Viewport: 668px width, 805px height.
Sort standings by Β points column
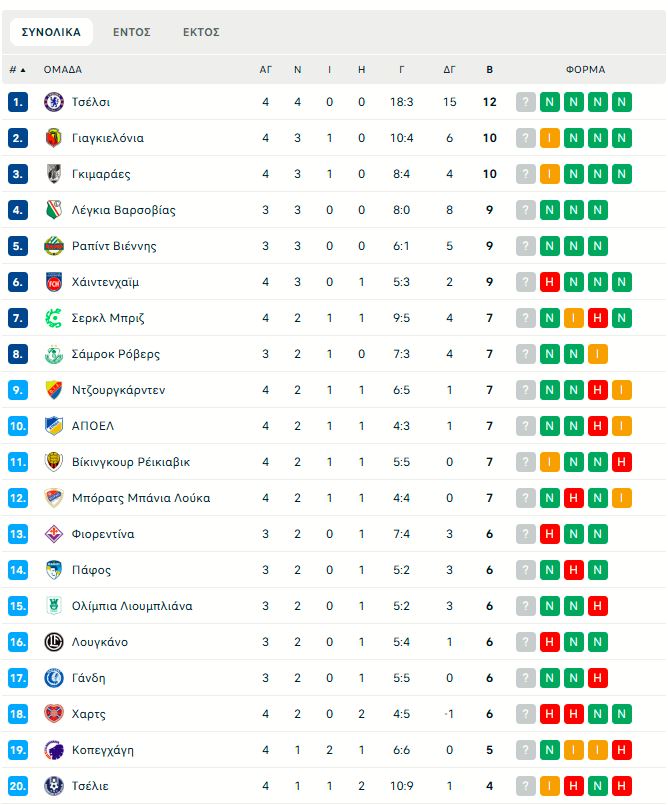[489, 70]
